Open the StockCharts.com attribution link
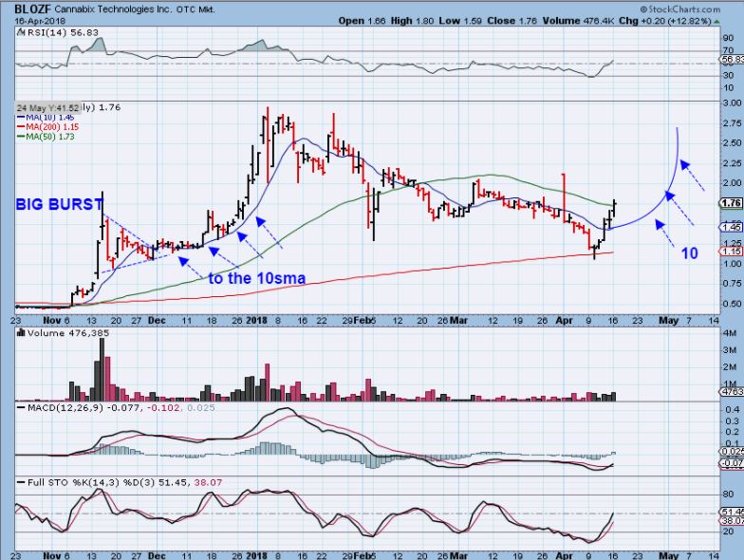The height and width of the screenshot is (560, 744). point(679,9)
